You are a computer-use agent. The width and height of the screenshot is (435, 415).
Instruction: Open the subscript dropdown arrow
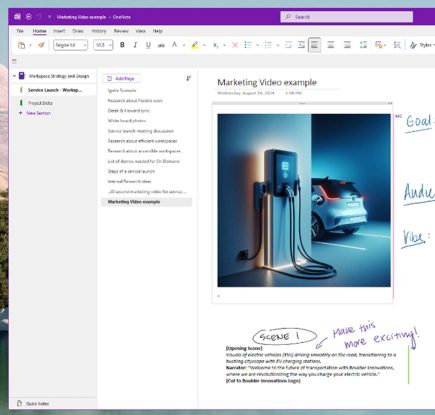point(224,45)
